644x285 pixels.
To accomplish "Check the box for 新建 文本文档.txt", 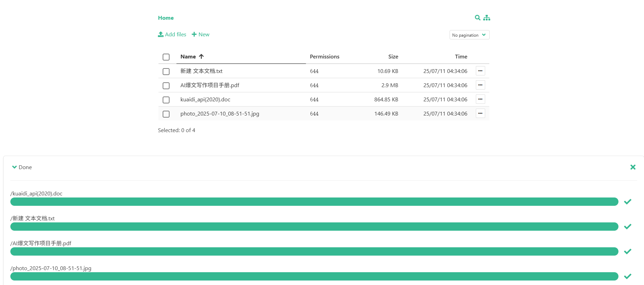I will coord(166,72).
